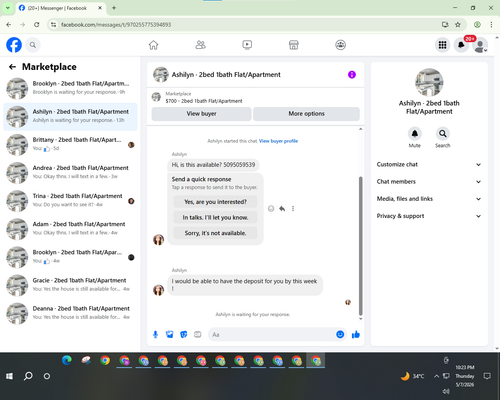This screenshot has width=500, height=400.
Task: Expand Privacy & support section
Action: tap(429, 216)
